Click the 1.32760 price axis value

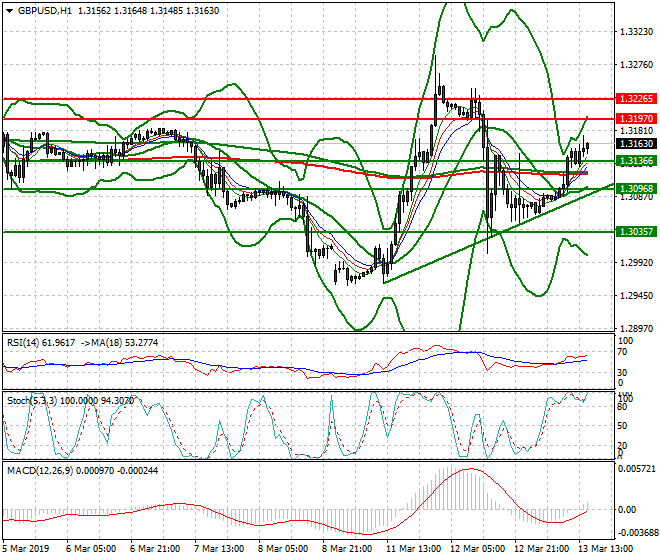[637, 65]
